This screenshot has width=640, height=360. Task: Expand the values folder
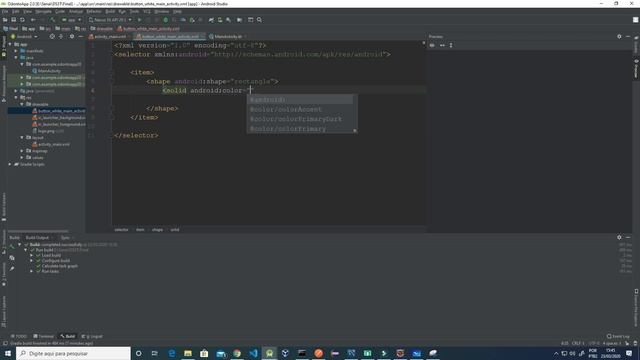tap(22, 158)
